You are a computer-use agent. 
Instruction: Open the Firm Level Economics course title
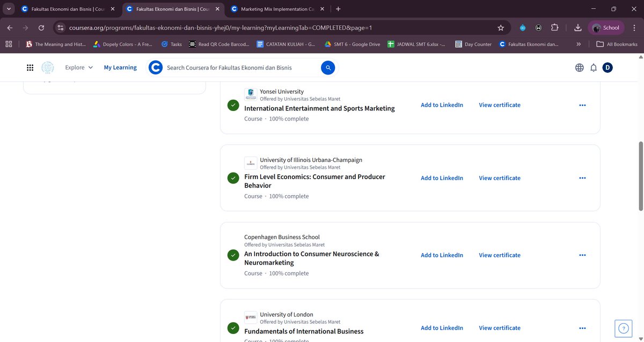pyautogui.click(x=314, y=181)
